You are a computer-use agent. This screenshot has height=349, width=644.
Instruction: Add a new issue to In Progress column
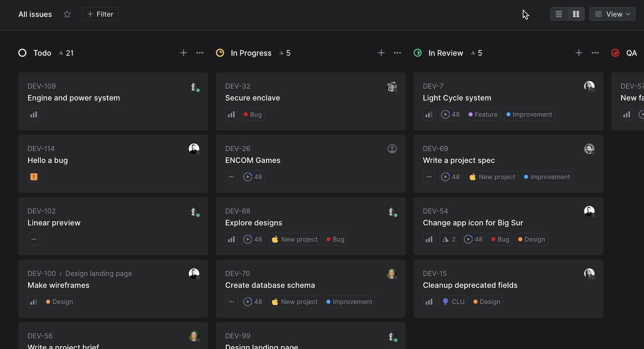point(381,53)
